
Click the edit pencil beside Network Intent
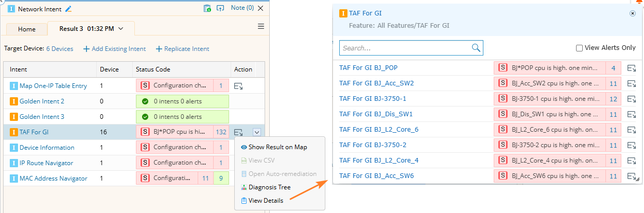pos(68,9)
